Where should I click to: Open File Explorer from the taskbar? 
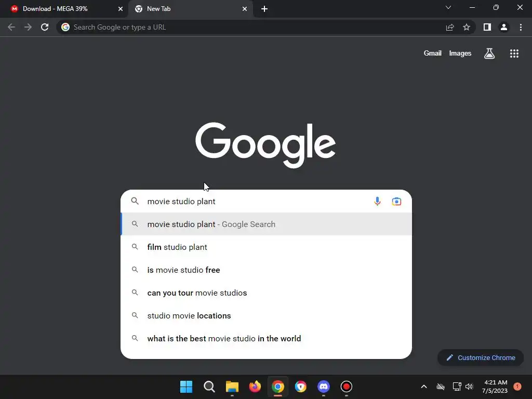pos(232,387)
